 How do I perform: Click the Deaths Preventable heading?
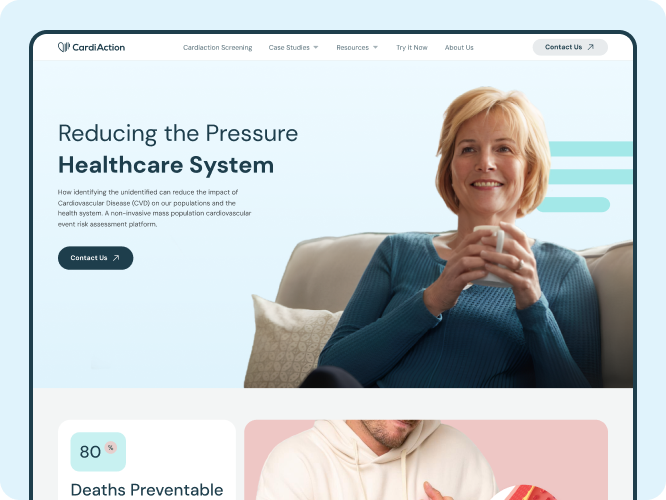pos(147,490)
